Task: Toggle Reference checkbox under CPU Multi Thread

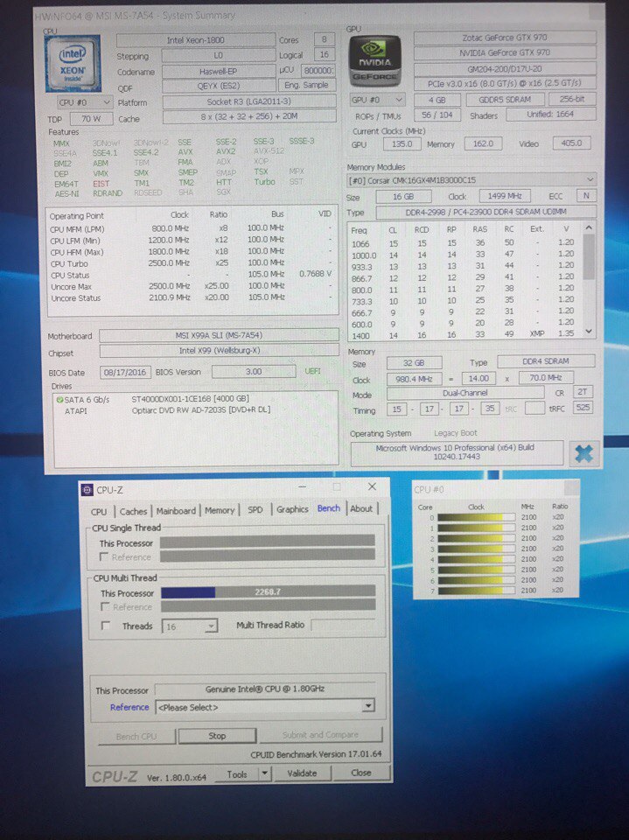Action: (x=106, y=607)
